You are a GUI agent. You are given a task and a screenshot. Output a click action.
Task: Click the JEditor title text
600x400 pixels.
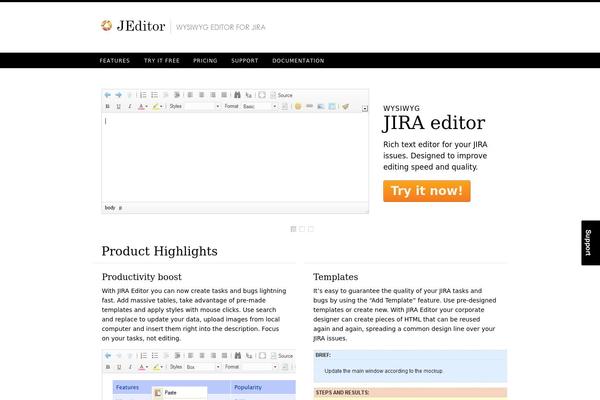(141, 26)
